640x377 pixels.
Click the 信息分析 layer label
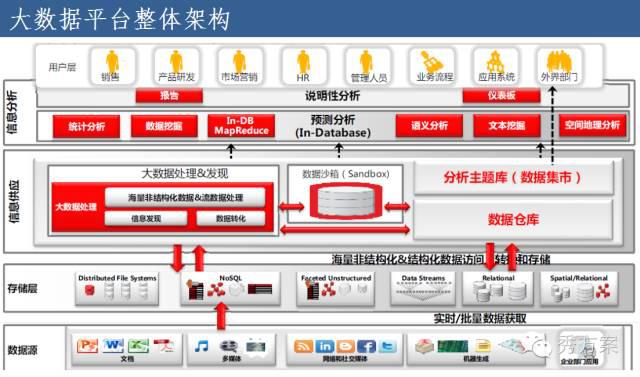(x=12, y=112)
